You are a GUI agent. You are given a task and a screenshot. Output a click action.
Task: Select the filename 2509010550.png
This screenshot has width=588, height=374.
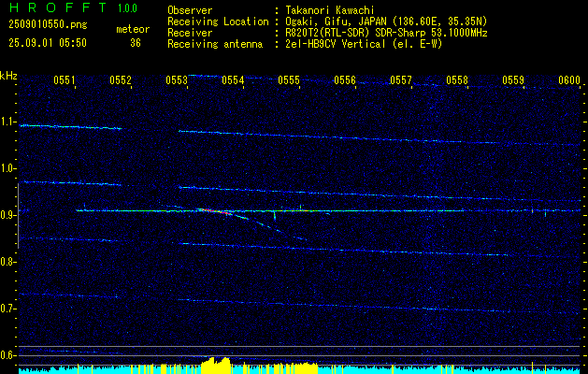[48, 25]
